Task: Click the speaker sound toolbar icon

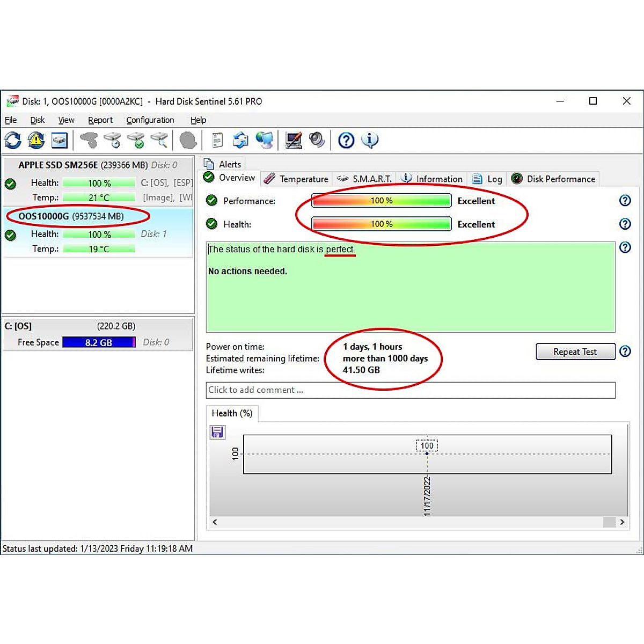Action: [x=317, y=141]
